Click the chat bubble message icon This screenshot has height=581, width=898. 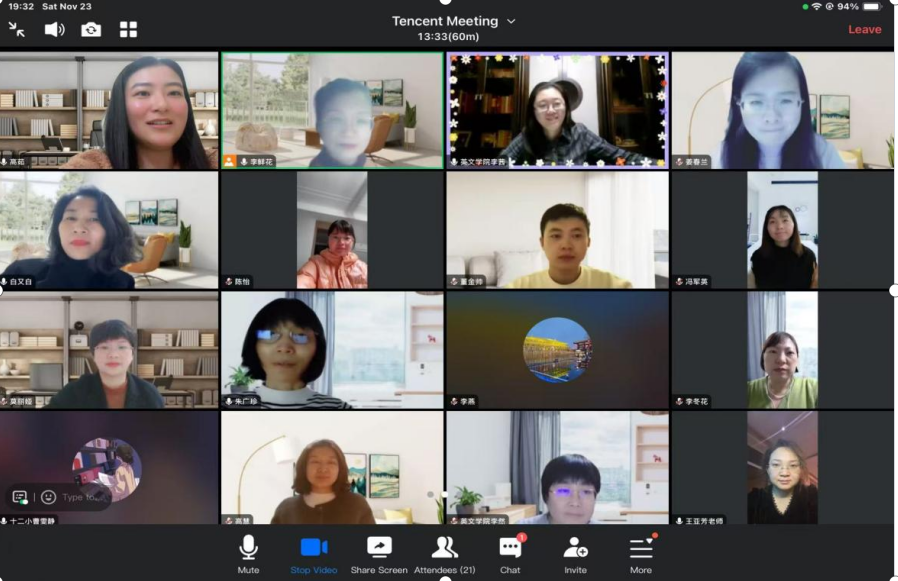[x=19, y=497]
